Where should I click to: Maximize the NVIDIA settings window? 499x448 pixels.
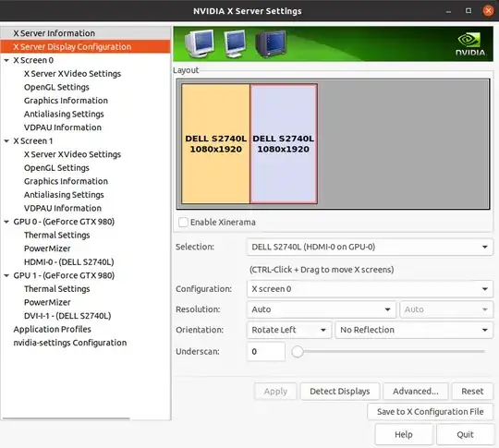[469, 11]
